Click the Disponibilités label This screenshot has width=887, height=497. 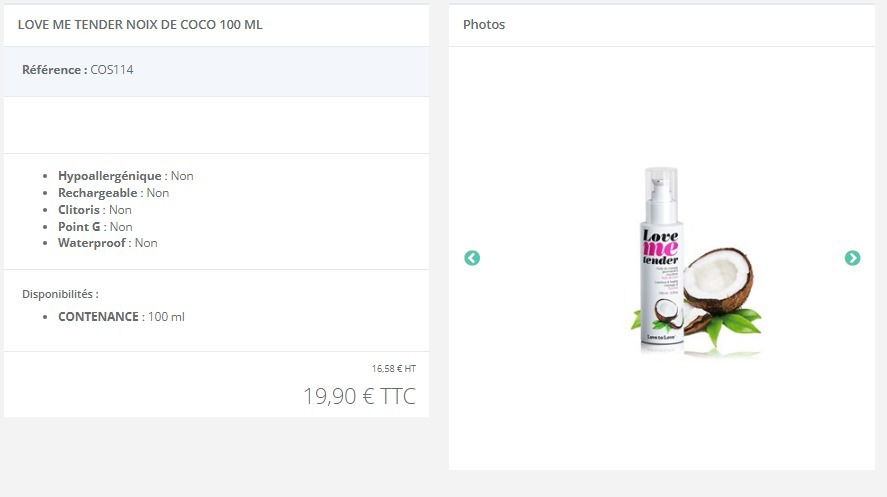click(60, 294)
